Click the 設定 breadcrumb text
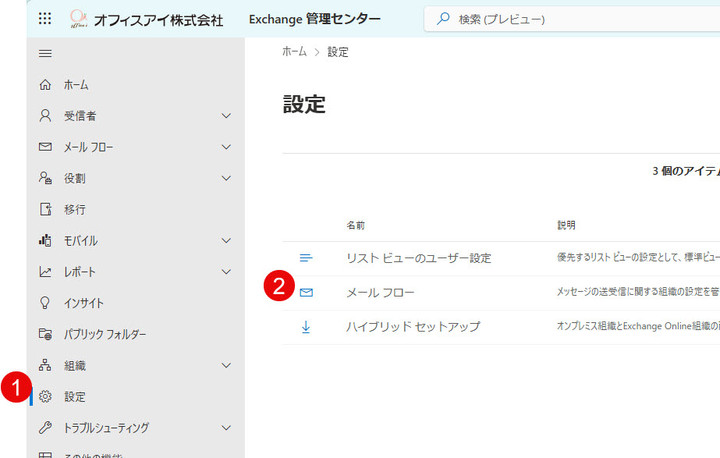Screen dimensions: 720x458 [x=338, y=52]
